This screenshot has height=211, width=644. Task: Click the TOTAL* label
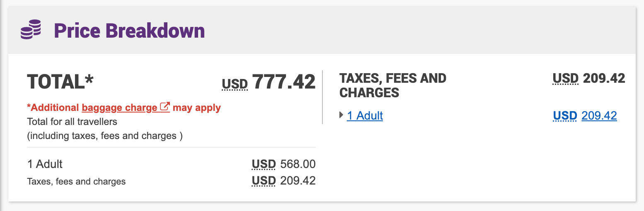(61, 82)
